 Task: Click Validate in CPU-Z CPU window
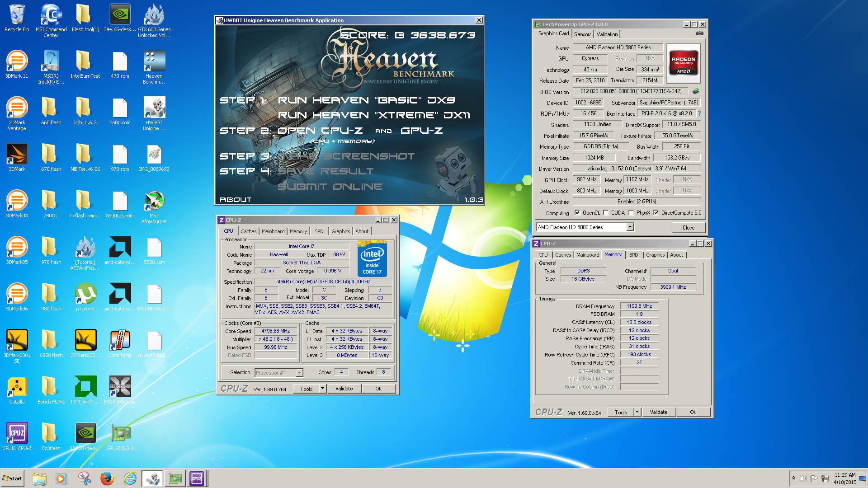click(x=344, y=389)
